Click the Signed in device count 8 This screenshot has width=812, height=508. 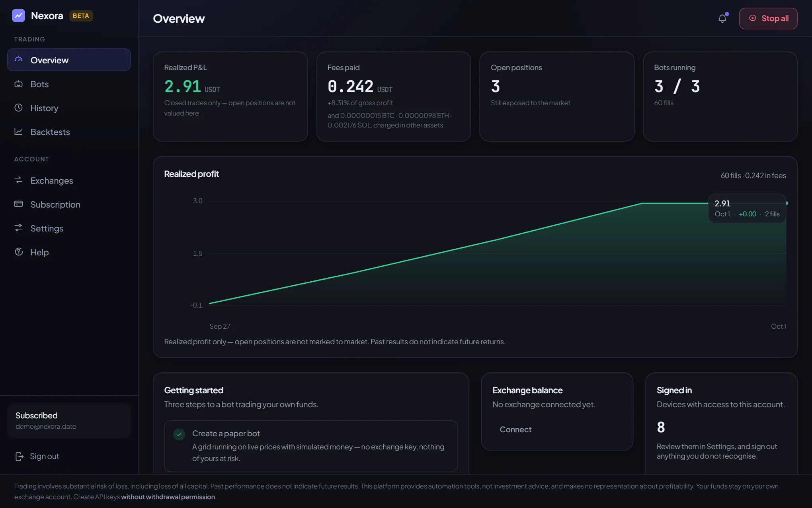click(661, 427)
